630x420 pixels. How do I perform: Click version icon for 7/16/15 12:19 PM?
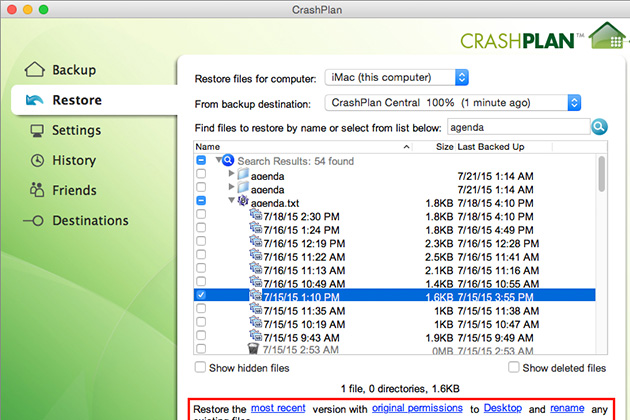coord(256,242)
